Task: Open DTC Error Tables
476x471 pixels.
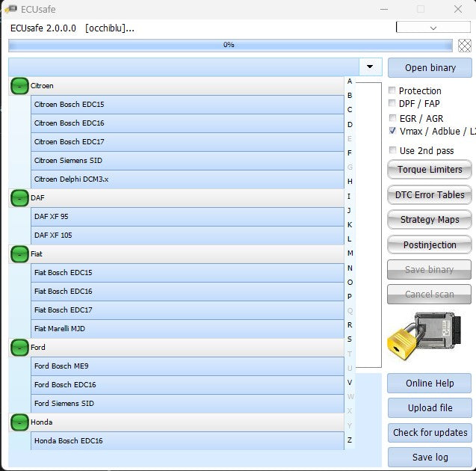Action: (430, 194)
